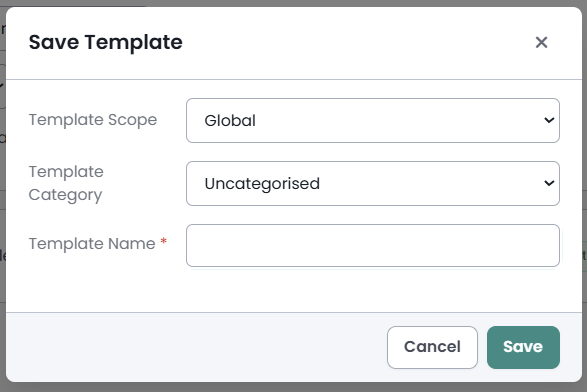The height and width of the screenshot is (392, 587).
Task: Click the grey dialog footer area
Action: pos(195,347)
